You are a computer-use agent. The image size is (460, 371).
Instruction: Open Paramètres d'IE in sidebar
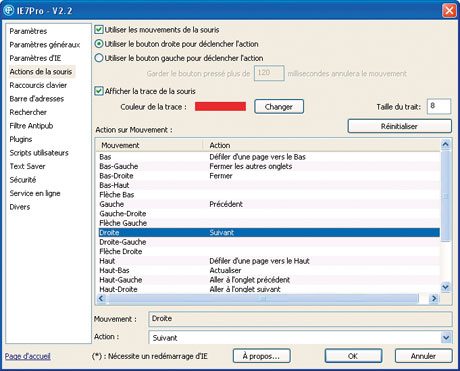pyautogui.click(x=35, y=58)
